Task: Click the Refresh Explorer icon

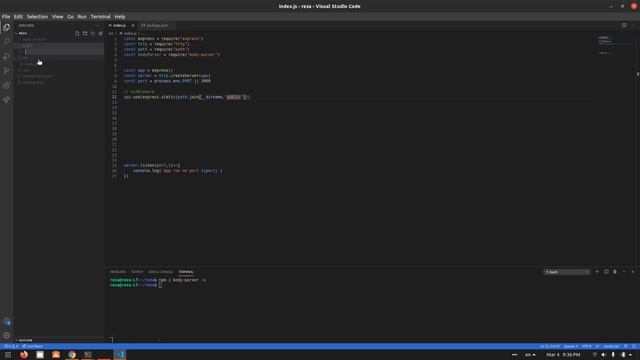Action: [93, 33]
